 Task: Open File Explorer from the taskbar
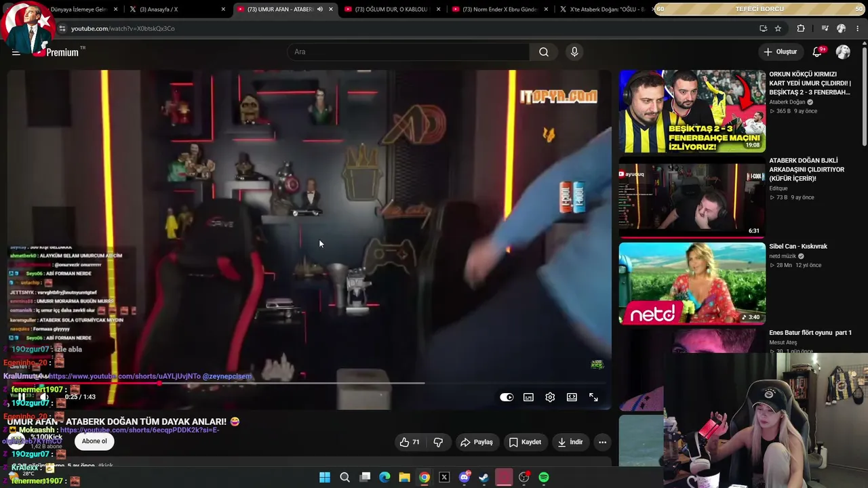[x=404, y=478]
